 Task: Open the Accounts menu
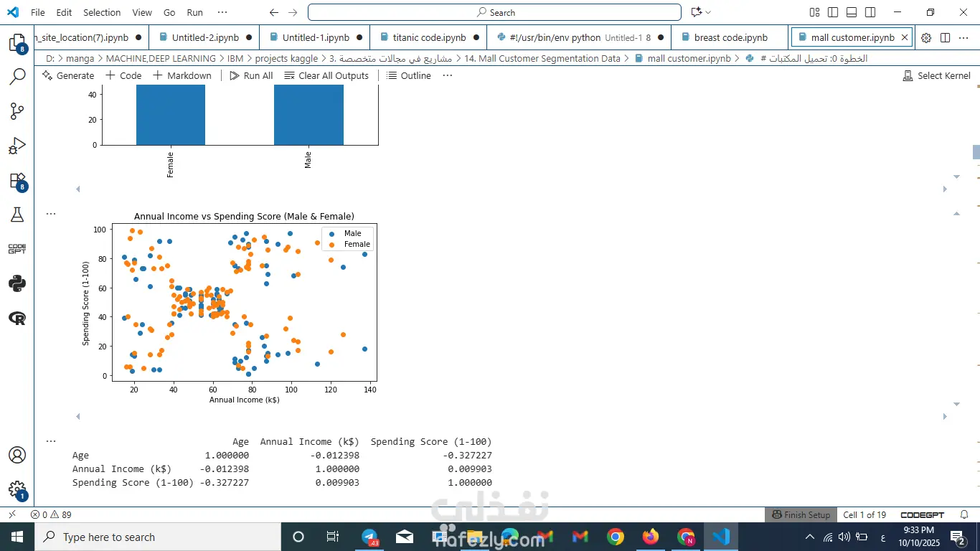point(17,456)
